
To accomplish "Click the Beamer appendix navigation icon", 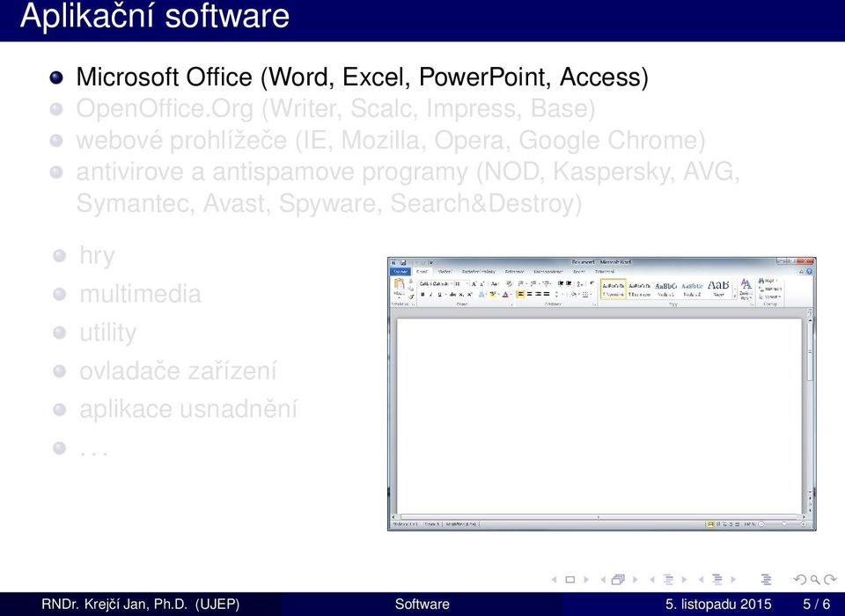I will [766, 580].
